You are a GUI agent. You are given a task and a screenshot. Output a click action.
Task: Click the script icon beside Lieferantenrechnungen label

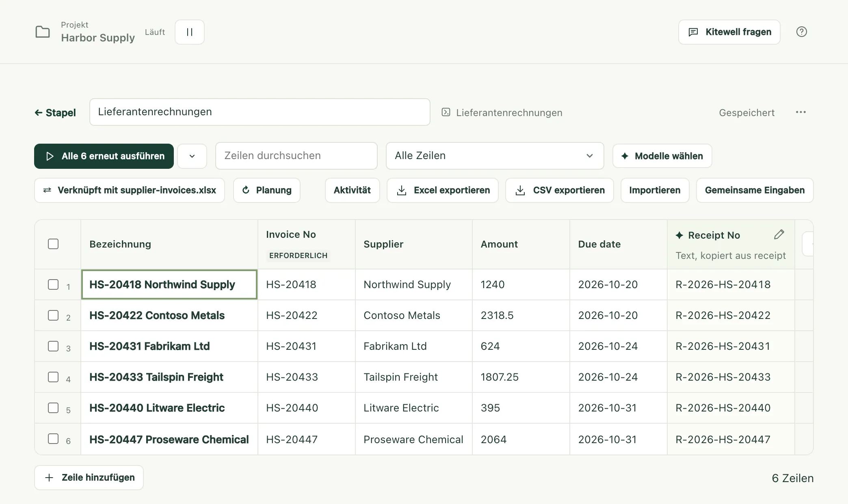coord(446,112)
